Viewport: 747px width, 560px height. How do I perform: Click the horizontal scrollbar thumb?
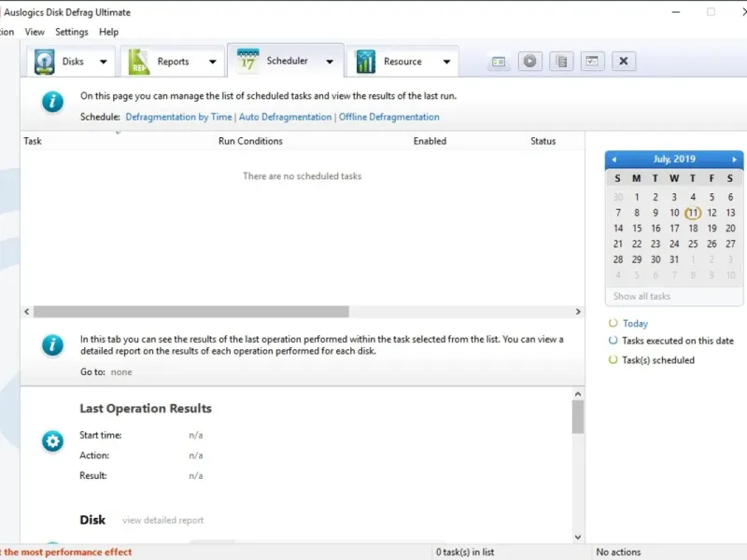[x=191, y=312]
